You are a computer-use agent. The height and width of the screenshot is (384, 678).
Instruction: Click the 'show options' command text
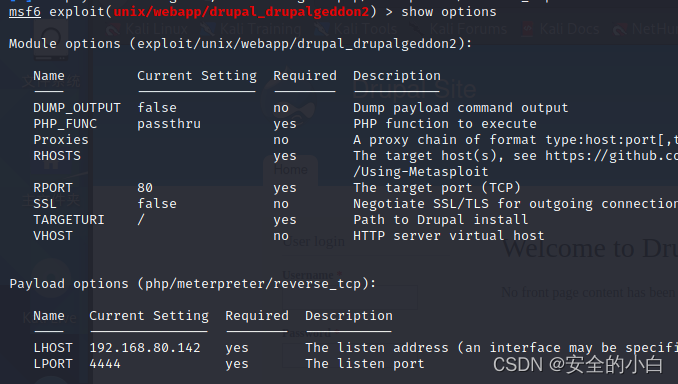click(449, 12)
